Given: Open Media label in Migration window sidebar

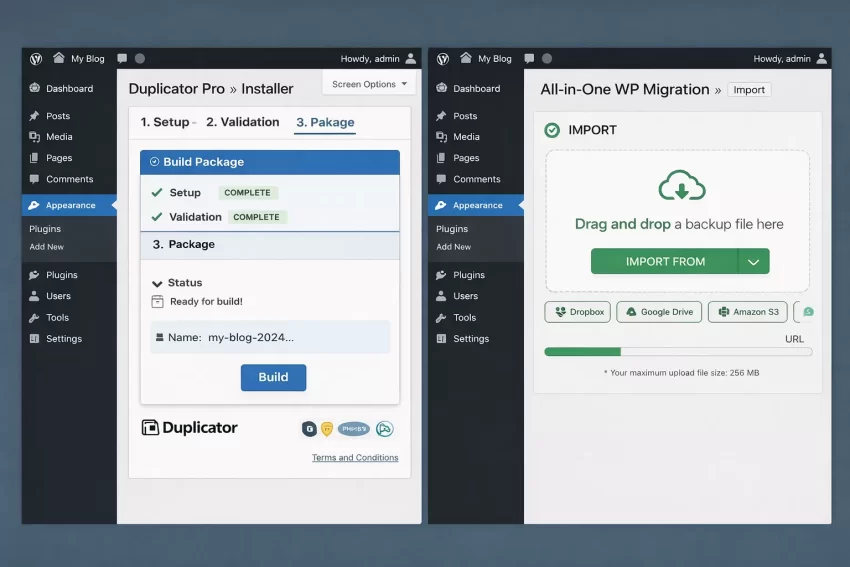Looking at the screenshot, I should click(x=466, y=137).
